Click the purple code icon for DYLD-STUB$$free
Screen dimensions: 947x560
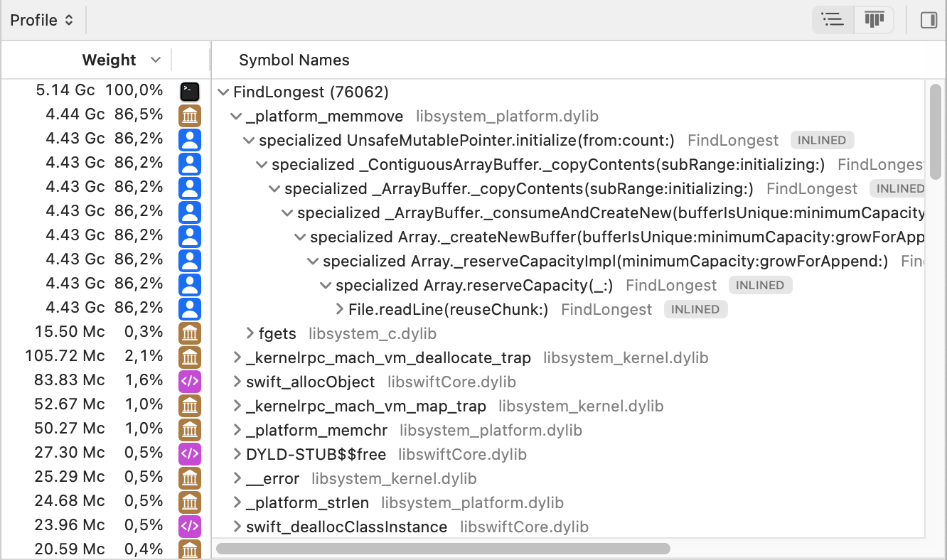[x=189, y=454]
